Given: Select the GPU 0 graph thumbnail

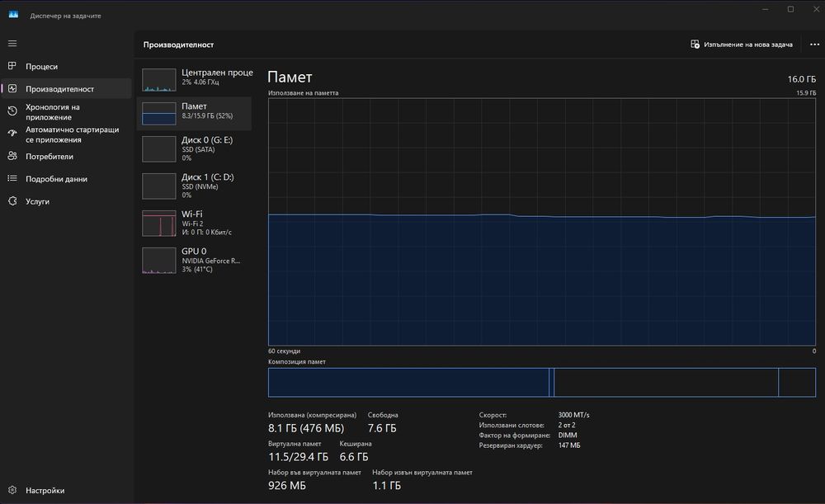Looking at the screenshot, I should click(159, 261).
